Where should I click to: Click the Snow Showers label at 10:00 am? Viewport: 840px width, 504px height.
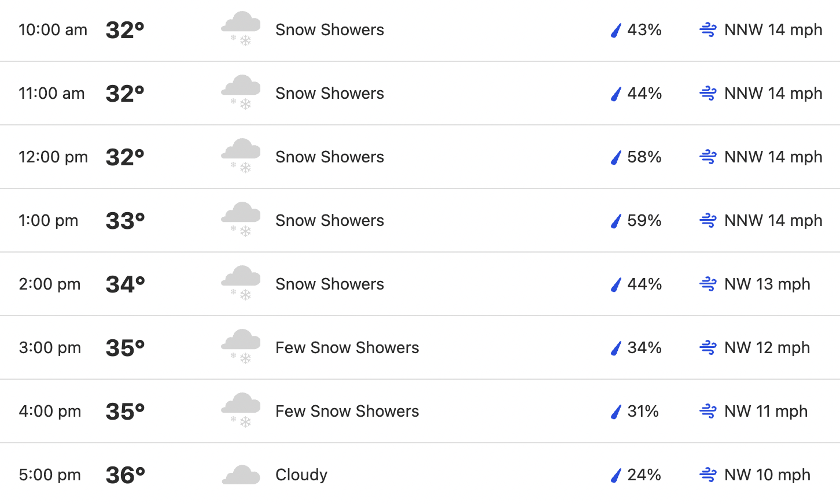click(x=330, y=29)
